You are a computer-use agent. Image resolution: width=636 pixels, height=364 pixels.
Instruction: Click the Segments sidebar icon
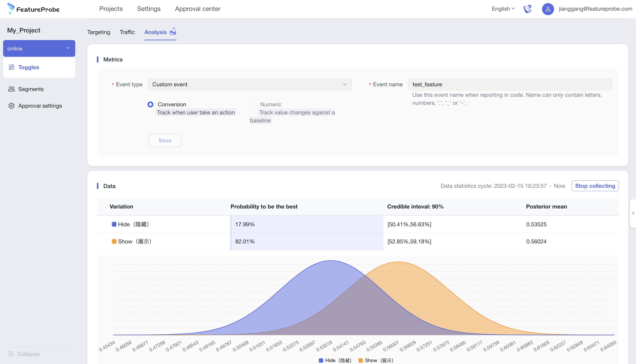12,89
